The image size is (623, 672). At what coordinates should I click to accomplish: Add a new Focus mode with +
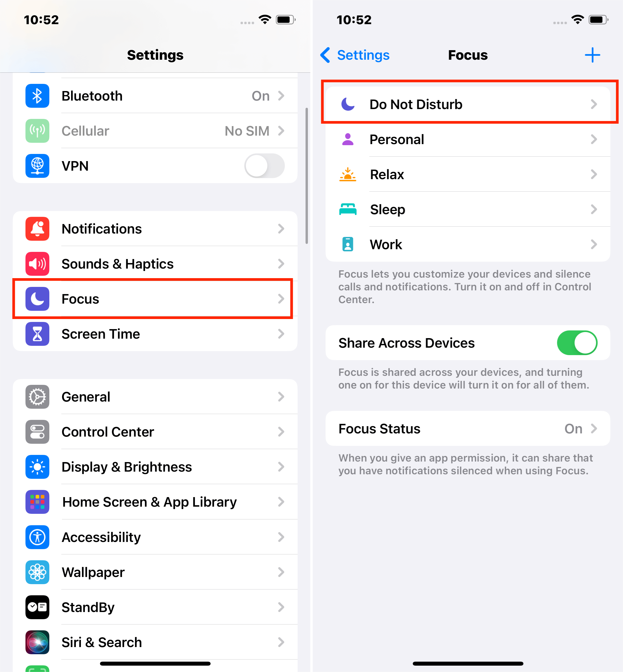[x=593, y=55]
